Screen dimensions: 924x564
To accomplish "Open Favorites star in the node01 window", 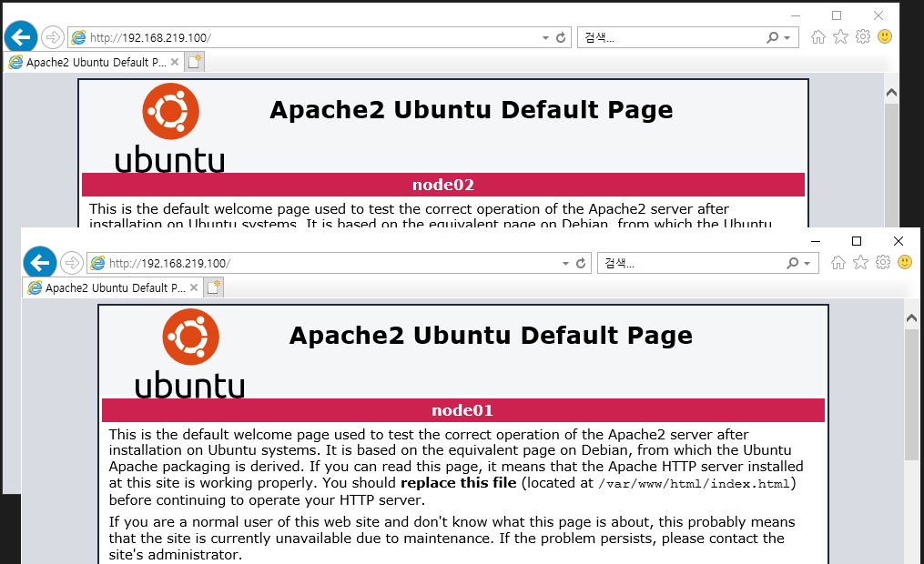I will pyautogui.click(x=860, y=263).
